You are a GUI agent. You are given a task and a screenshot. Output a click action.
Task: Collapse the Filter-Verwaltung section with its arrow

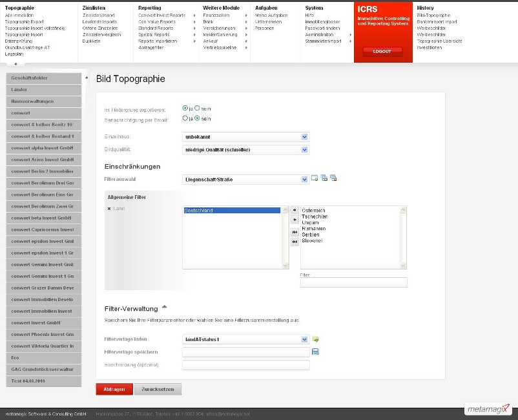pyautogui.click(x=164, y=308)
